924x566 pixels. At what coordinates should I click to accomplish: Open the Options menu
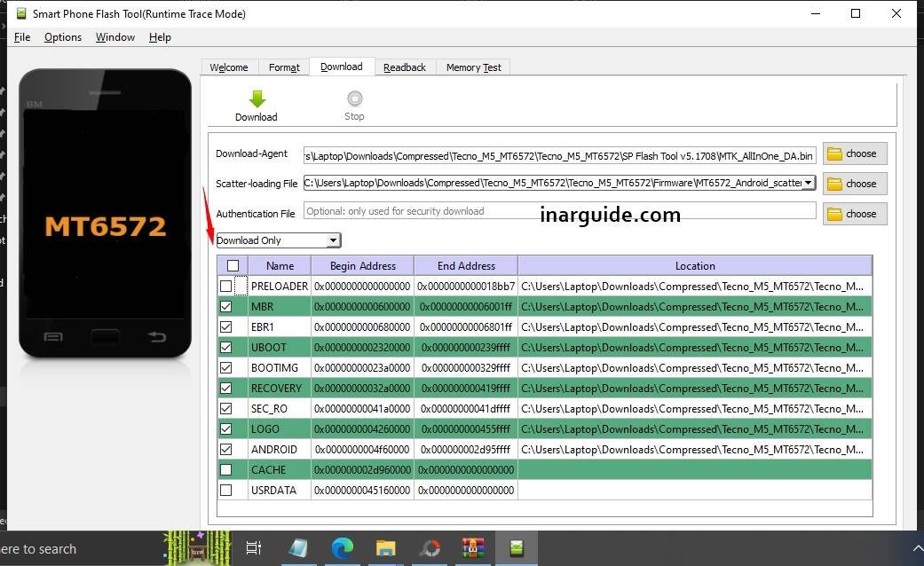[x=63, y=37]
